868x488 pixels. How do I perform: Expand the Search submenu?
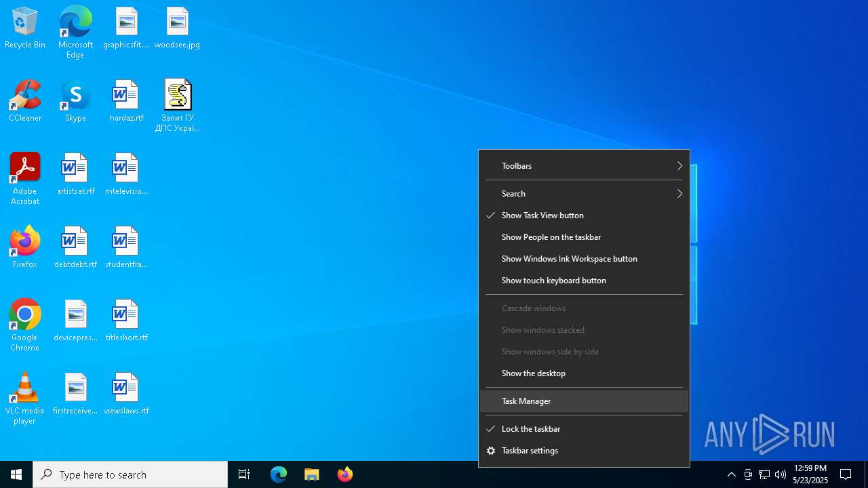pyautogui.click(x=584, y=194)
